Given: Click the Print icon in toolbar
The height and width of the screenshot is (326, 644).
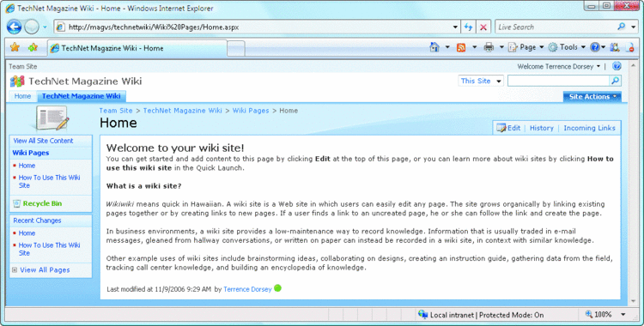Looking at the screenshot, I should coord(489,47).
